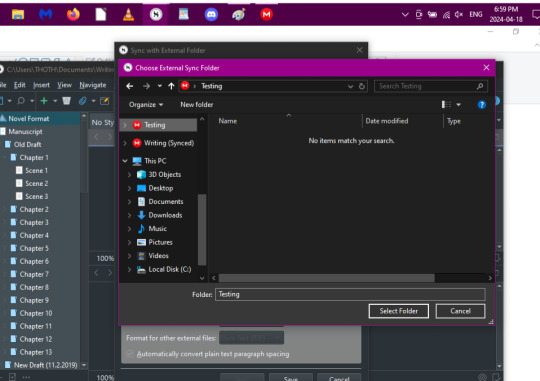The width and height of the screenshot is (540, 381).
Task: Open the view options dropdown arrow
Action: click(458, 104)
